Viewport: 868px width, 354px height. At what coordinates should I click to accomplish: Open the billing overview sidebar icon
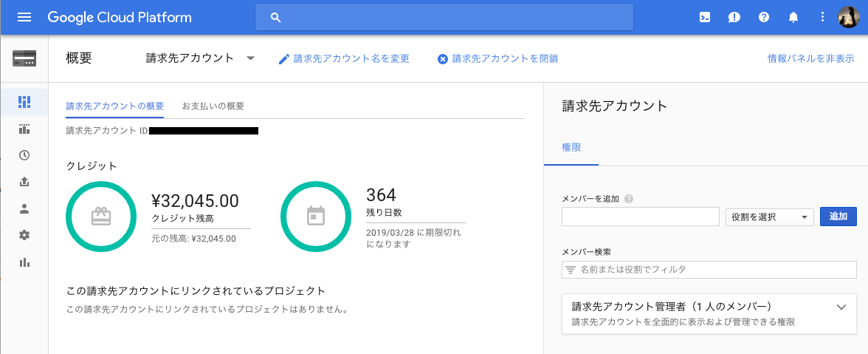tap(24, 101)
